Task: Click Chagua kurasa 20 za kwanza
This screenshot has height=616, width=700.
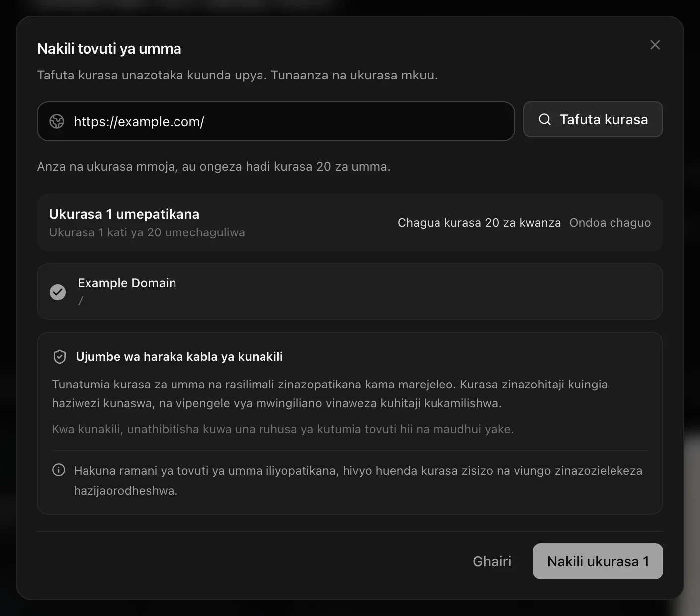Action: point(479,223)
